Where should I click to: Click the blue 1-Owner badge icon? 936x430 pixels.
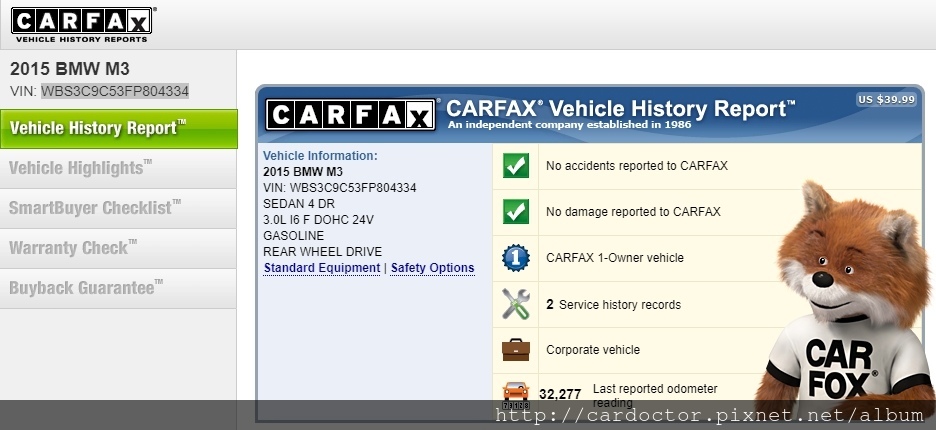516,258
